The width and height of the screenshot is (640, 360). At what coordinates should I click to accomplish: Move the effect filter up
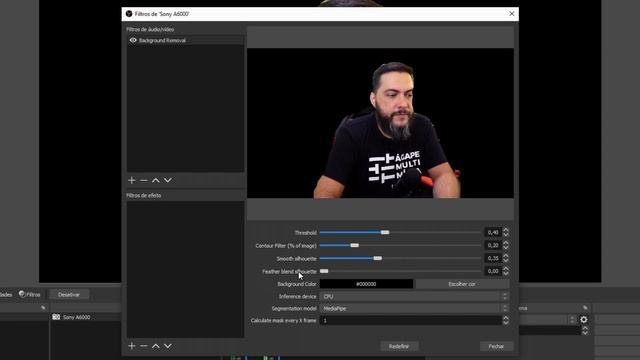(156, 346)
